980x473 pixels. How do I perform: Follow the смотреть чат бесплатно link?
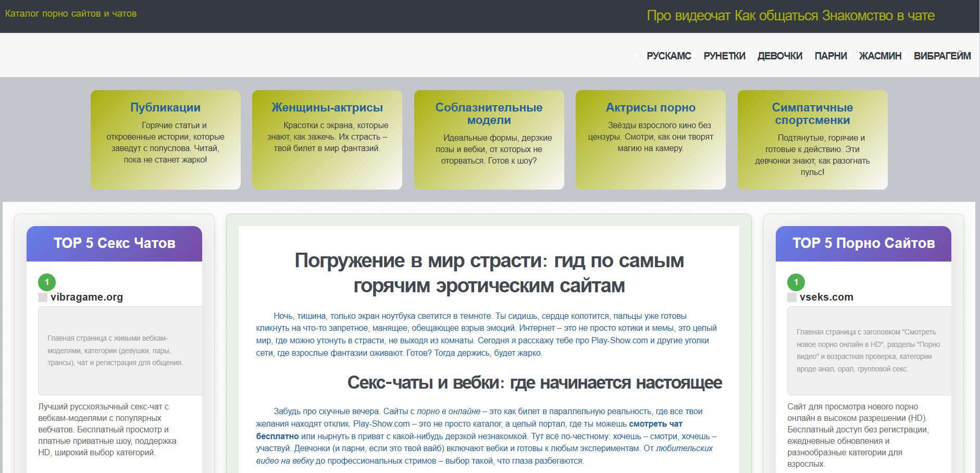(655, 424)
